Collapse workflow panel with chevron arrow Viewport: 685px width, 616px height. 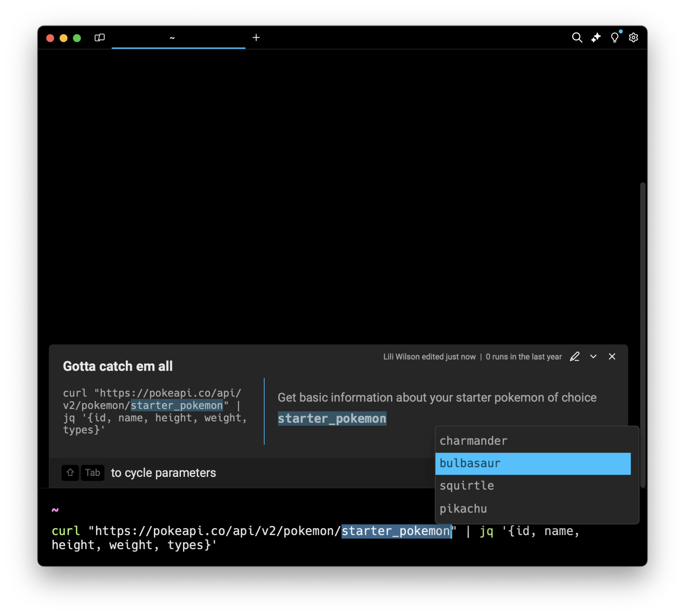[593, 357]
